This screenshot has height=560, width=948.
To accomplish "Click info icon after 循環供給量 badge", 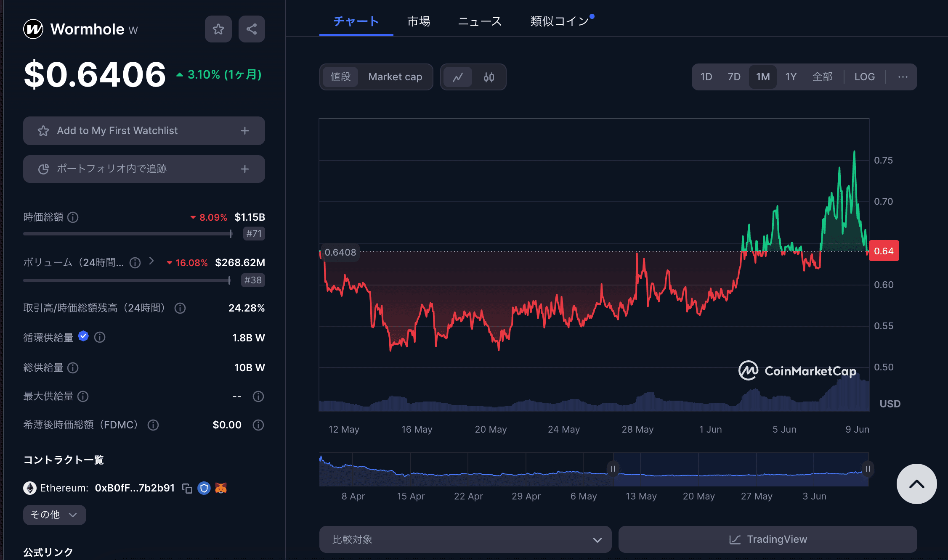I will pyautogui.click(x=100, y=337).
